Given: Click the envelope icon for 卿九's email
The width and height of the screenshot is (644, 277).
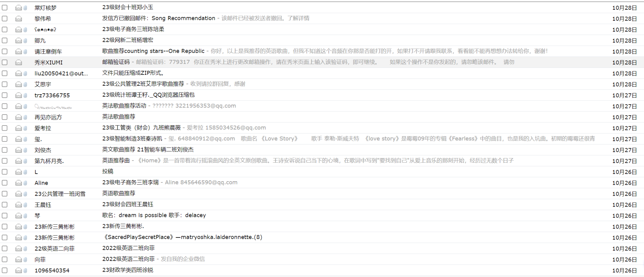Looking at the screenshot, I should click(19, 41).
